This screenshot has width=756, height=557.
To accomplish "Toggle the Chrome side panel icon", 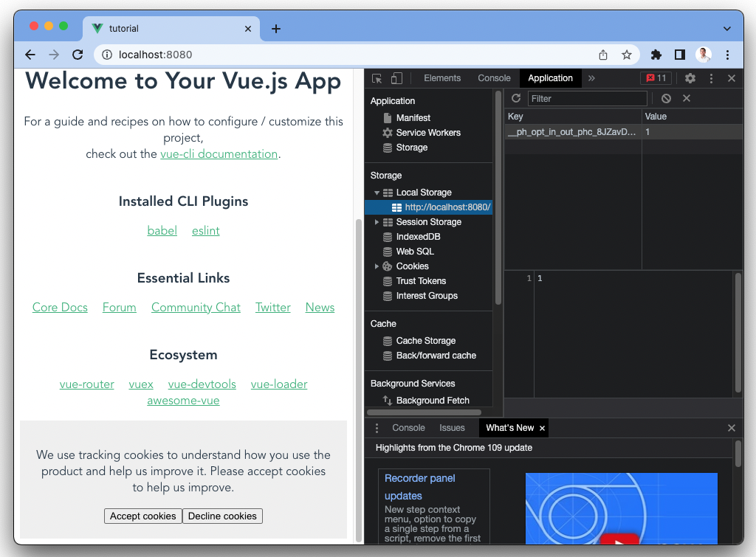I will point(680,55).
